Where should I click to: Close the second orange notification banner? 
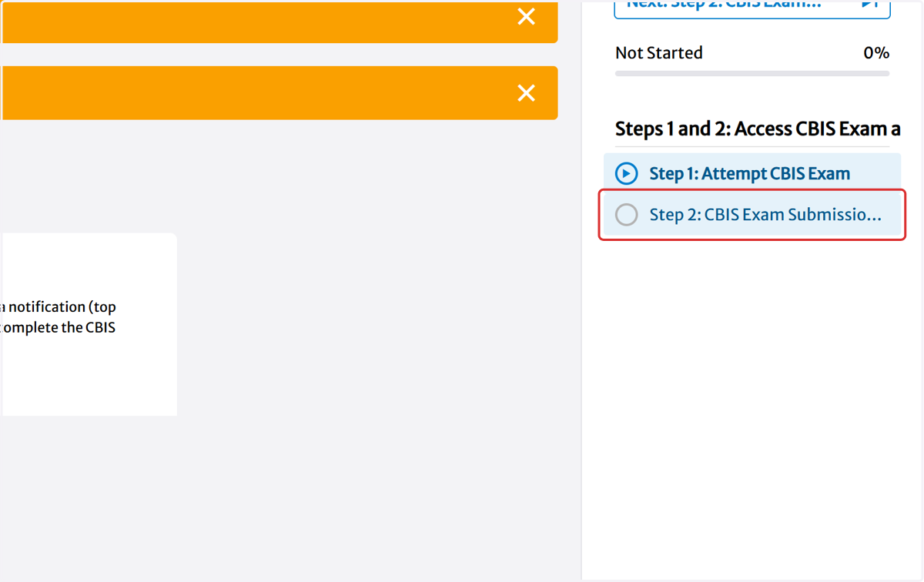click(527, 93)
